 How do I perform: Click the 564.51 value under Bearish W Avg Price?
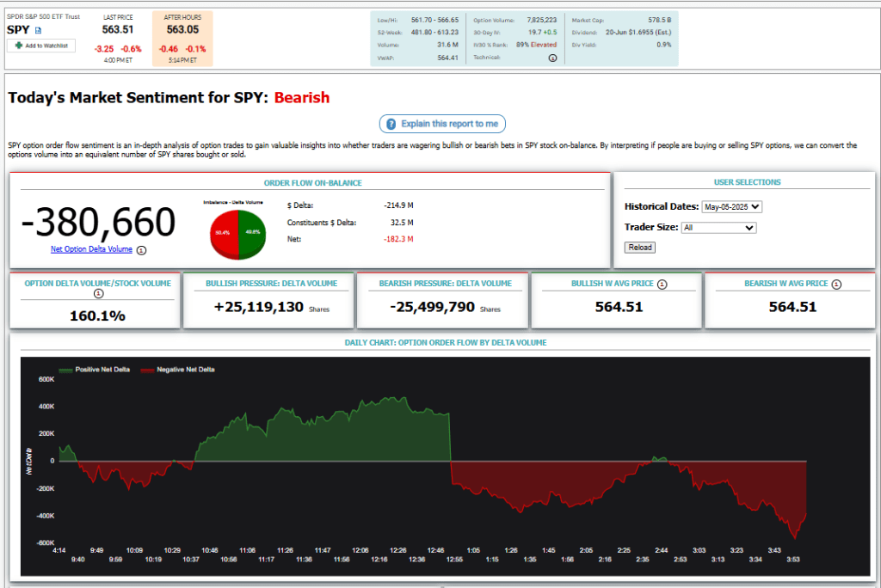(x=792, y=307)
